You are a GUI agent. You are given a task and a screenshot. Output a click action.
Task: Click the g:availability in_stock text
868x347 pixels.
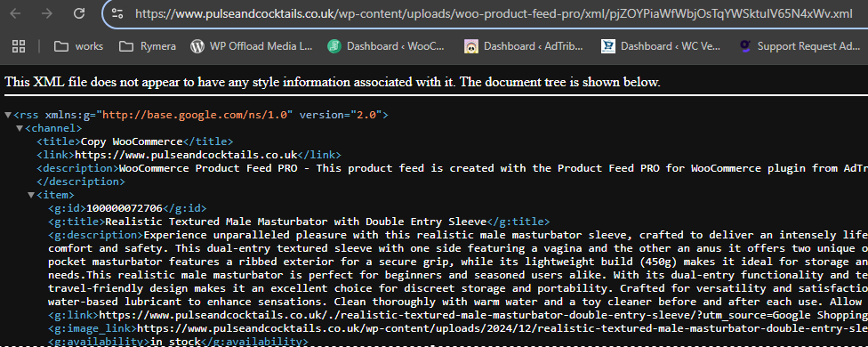coord(175,342)
